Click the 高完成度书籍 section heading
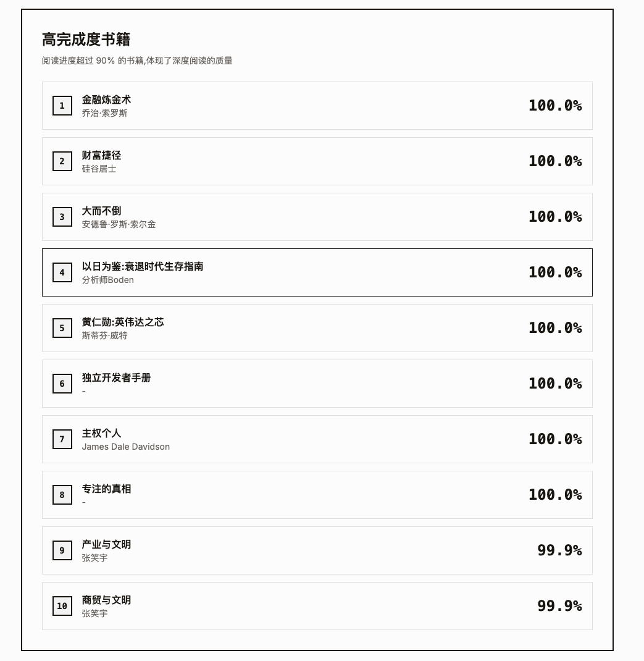The height and width of the screenshot is (661, 644). pos(86,40)
